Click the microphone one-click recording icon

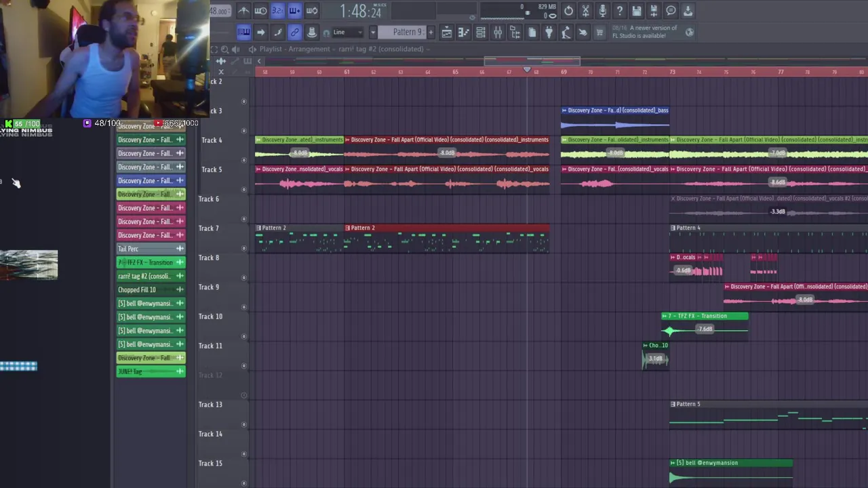[x=603, y=11]
